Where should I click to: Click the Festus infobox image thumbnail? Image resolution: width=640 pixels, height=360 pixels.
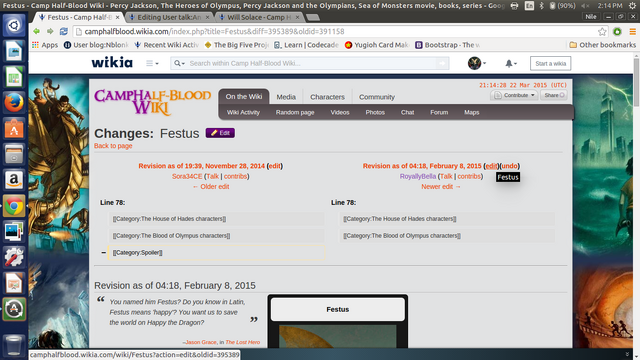click(338, 336)
